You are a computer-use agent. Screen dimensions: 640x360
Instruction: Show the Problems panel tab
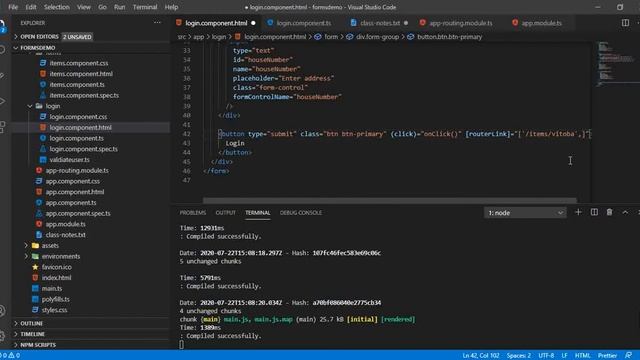coord(193,213)
